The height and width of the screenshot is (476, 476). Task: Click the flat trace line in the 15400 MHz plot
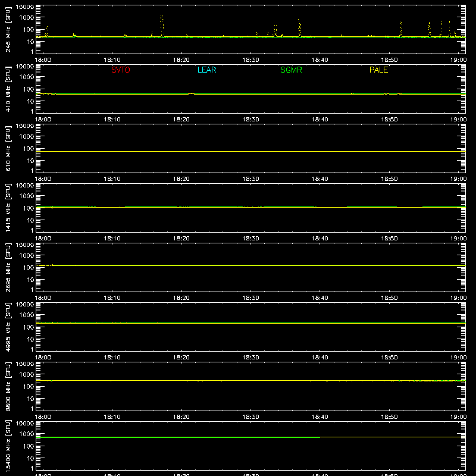[x=250, y=437]
